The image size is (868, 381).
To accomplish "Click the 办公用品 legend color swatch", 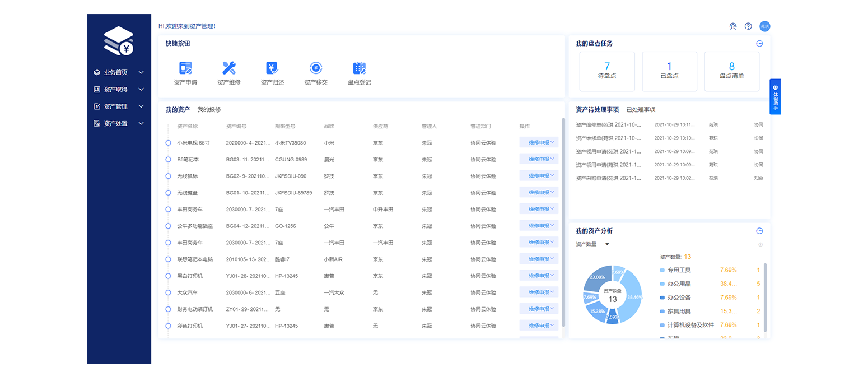I will tap(662, 284).
